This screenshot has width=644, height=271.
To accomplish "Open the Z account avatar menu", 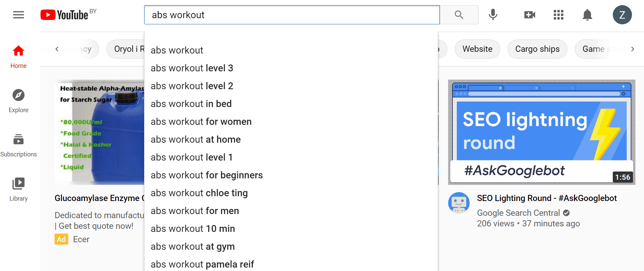I will 622,15.
